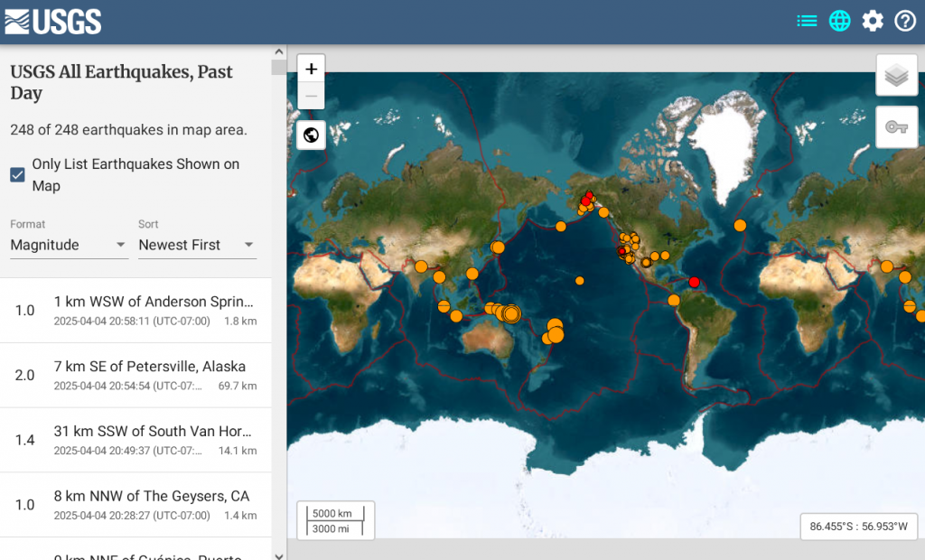The width and height of the screenshot is (925, 560).
Task: Zoom in on the map
Action: tap(311, 69)
